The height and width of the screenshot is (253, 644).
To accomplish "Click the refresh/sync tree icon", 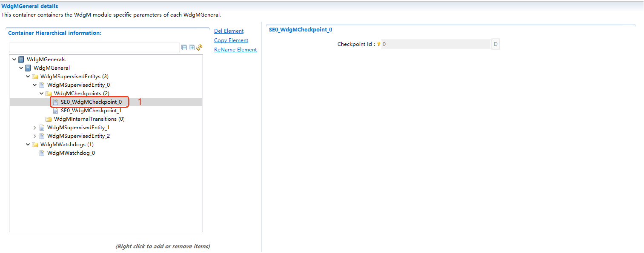I will [x=199, y=48].
